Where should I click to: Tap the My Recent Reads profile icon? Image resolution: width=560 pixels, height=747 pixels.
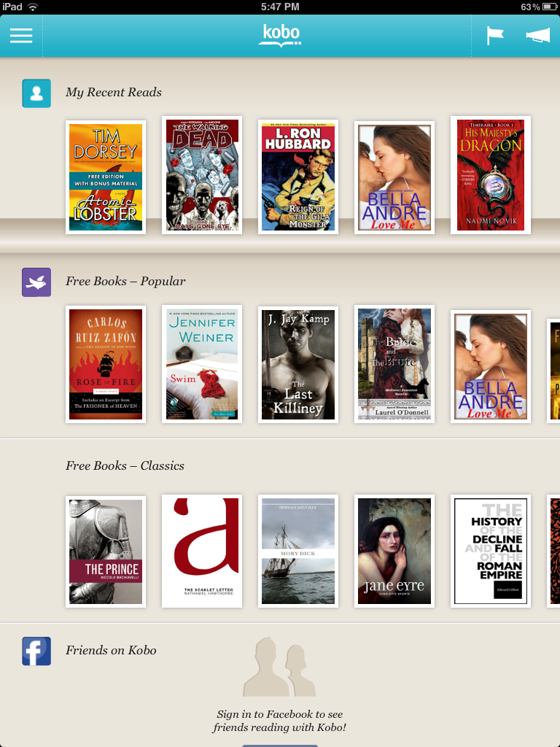click(36, 93)
